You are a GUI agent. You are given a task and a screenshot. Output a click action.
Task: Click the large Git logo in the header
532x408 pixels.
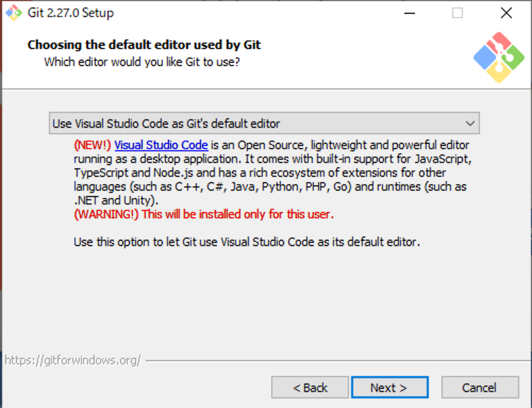[x=498, y=58]
